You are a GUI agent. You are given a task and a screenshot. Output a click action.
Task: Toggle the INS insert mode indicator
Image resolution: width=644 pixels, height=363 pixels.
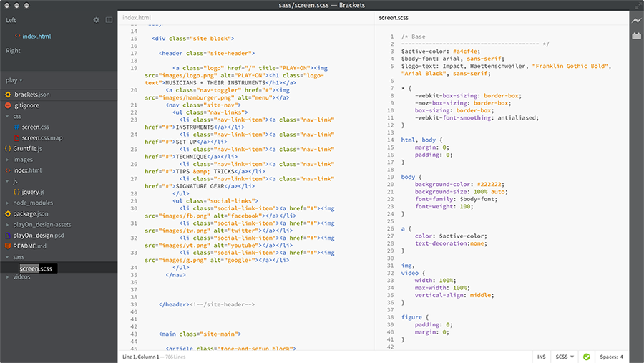(541, 357)
